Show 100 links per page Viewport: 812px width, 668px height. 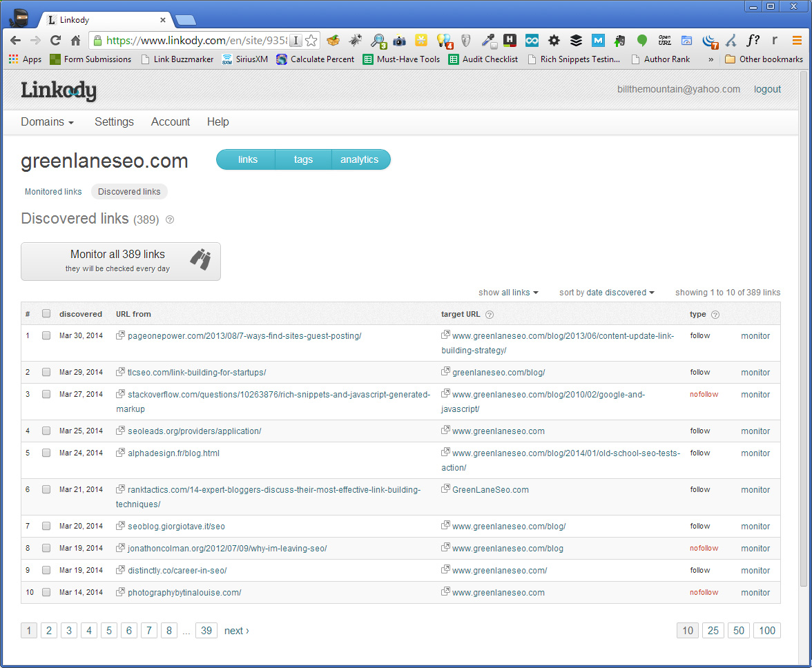click(x=767, y=631)
